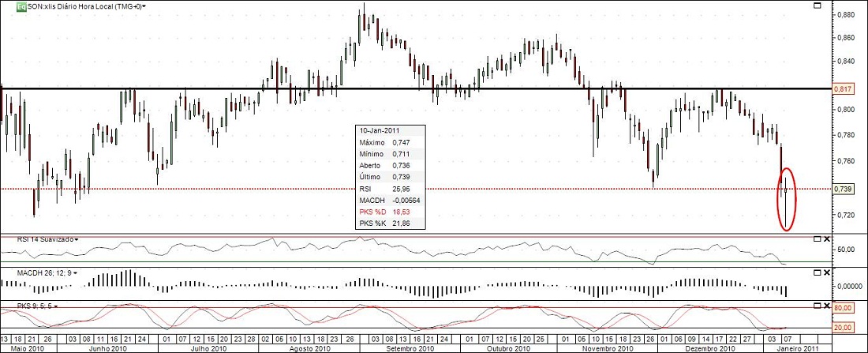The image size is (868, 353).
Task: Click the PKS %K 21,86 row
Action: 391,223
